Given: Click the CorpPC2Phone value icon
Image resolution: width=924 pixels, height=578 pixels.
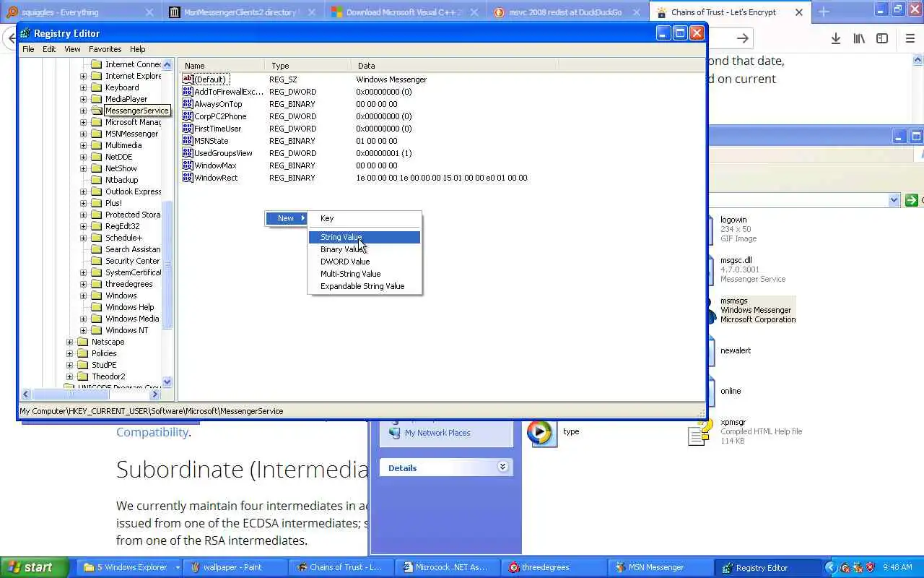Looking at the screenshot, I should pos(188,116).
